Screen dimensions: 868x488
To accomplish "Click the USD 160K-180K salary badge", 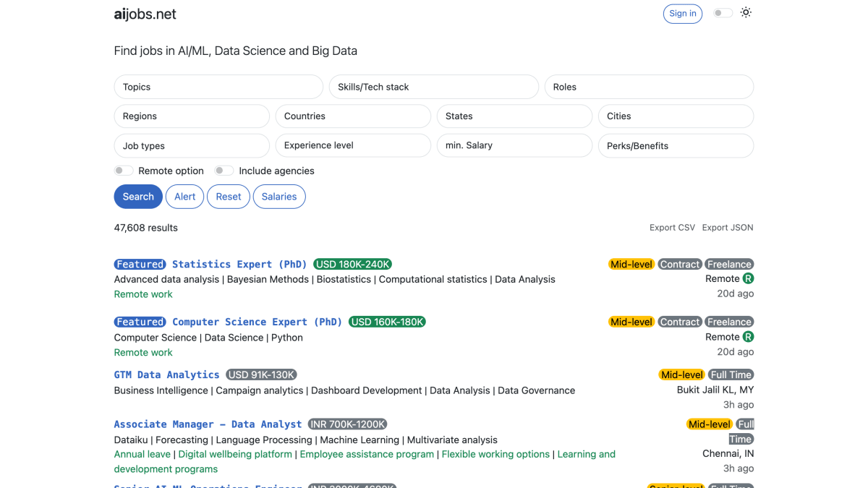I will (x=387, y=322).
